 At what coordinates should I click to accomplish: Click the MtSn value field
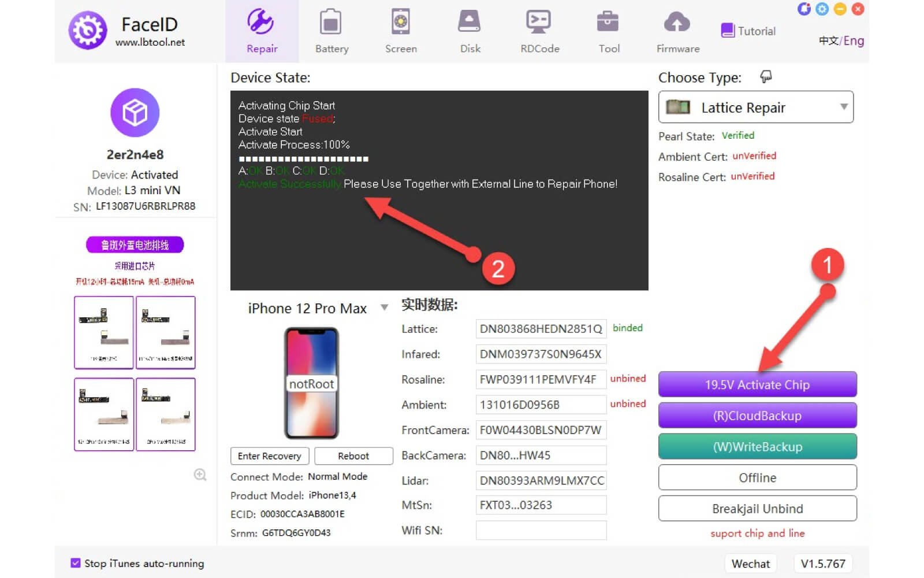541,505
